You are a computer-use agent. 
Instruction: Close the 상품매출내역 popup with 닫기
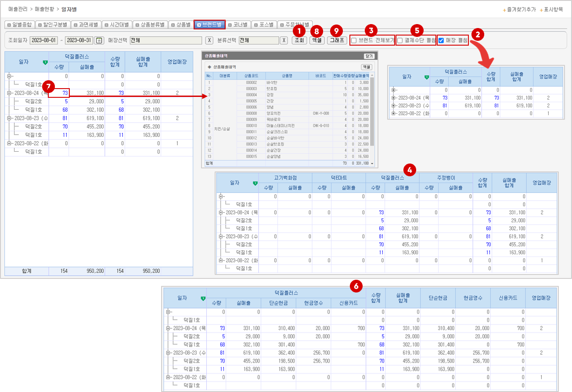point(368,56)
